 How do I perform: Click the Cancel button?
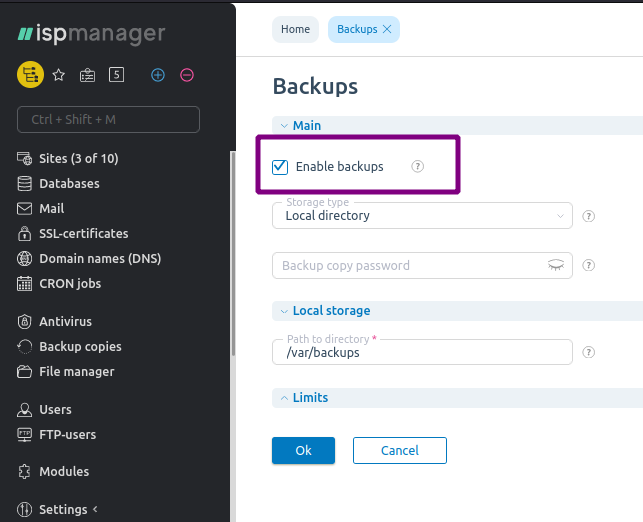tap(400, 450)
